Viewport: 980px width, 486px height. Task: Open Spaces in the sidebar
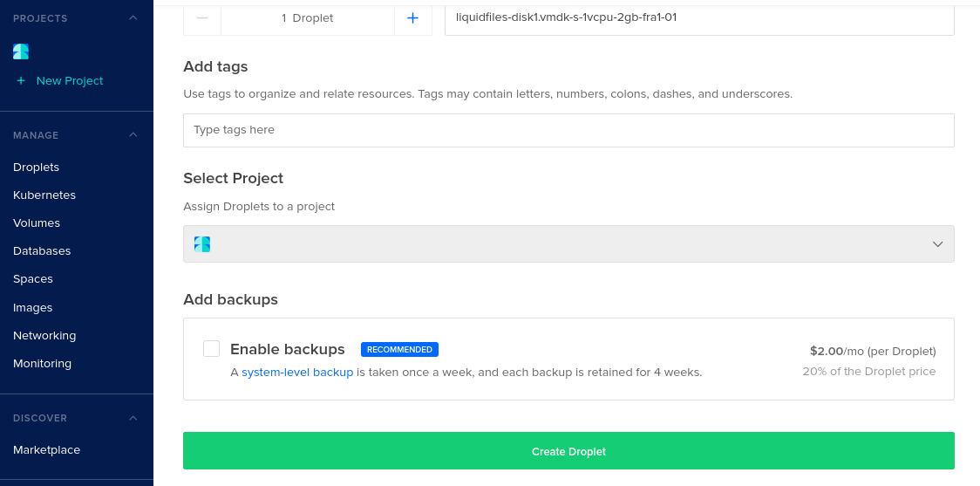coord(33,279)
